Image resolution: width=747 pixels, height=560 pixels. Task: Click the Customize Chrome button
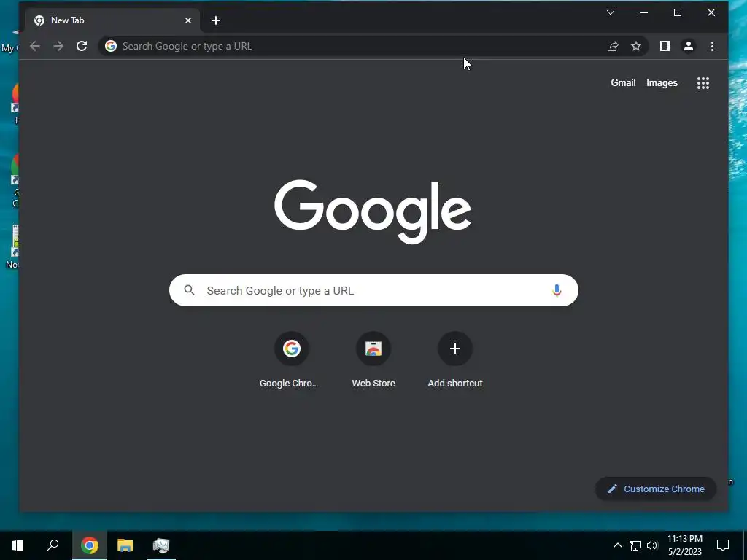656,489
